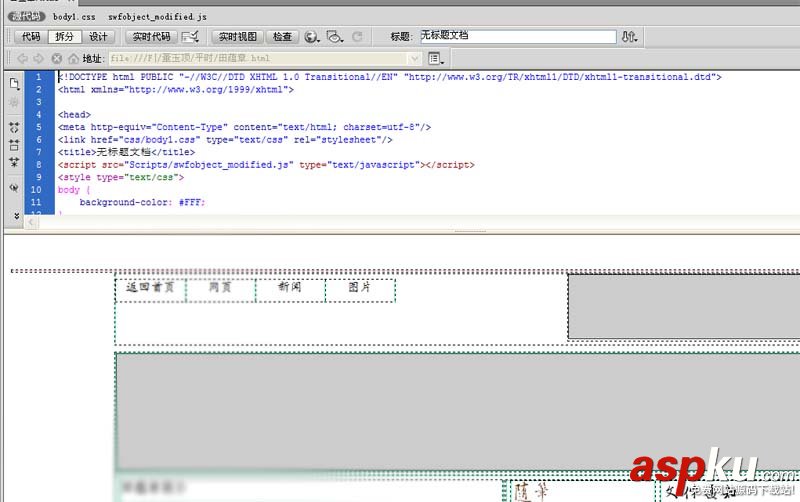
Task: Open related file swfobject_modified.js
Action: [x=157, y=17]
